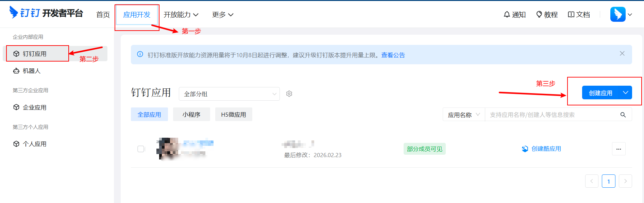Click the 部分成员可见 visibility tag
Screen dimensions: 644x203
point(424,149)
